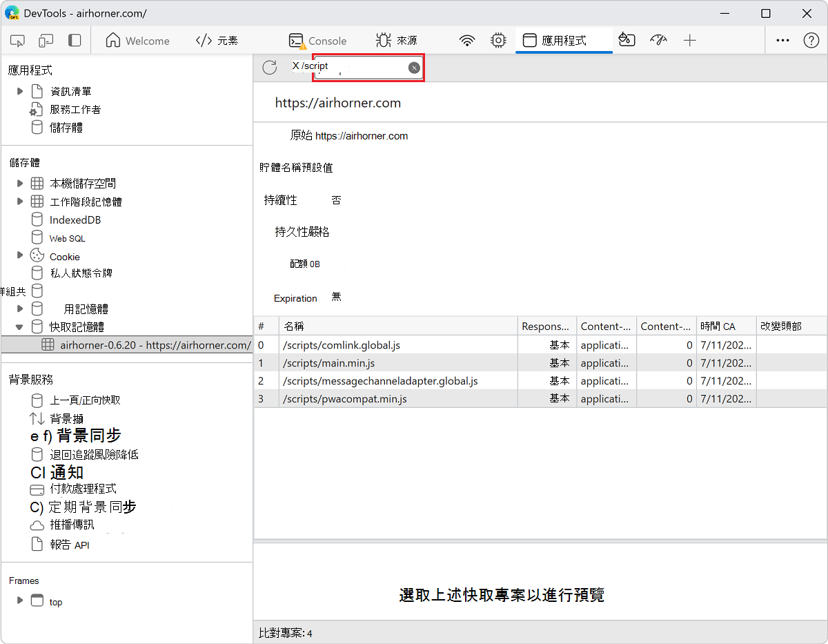Image resolution: width=828 pixels, height=644 pixels.
Task: Expand 本機儲存空間 node
Action: pos(20,184)
